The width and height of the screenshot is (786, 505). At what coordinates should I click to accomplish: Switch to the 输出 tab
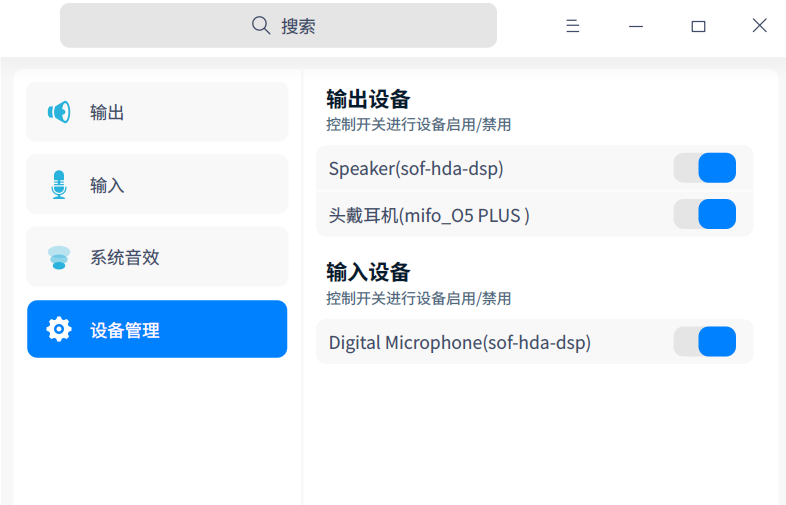157,112
